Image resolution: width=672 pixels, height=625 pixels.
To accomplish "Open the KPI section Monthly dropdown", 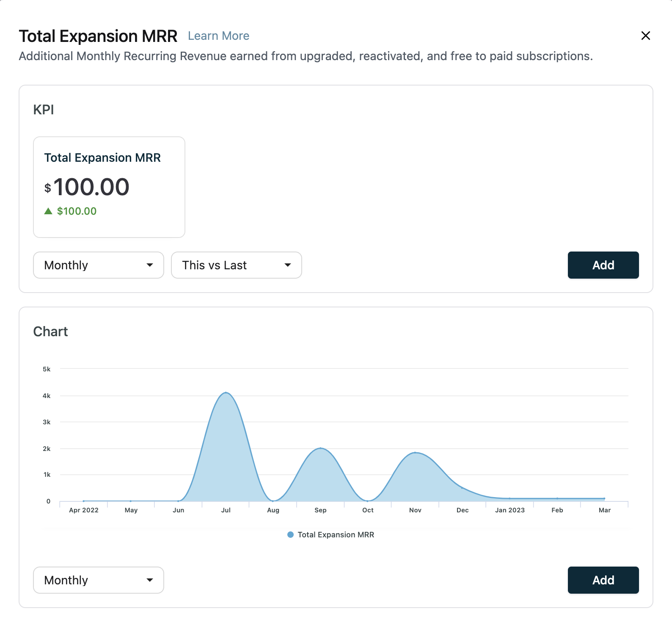I will coord(99,265).
